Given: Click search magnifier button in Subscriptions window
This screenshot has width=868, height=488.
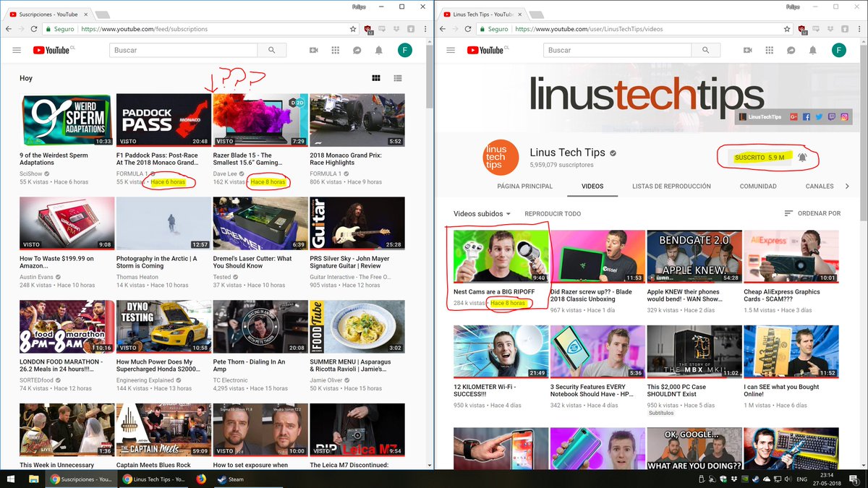Looking at the screenshot, I should click(x=272, y=50).
